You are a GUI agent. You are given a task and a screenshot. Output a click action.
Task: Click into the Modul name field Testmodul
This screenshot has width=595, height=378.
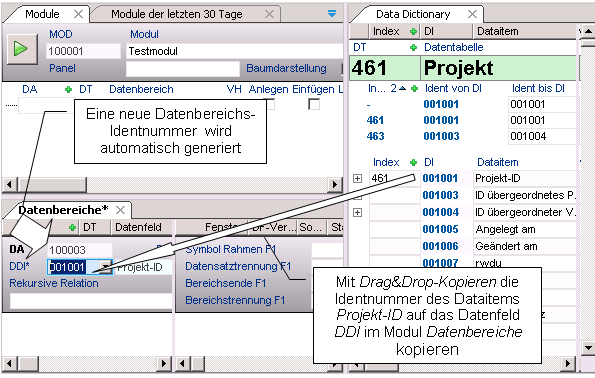(x=234, y=51)
